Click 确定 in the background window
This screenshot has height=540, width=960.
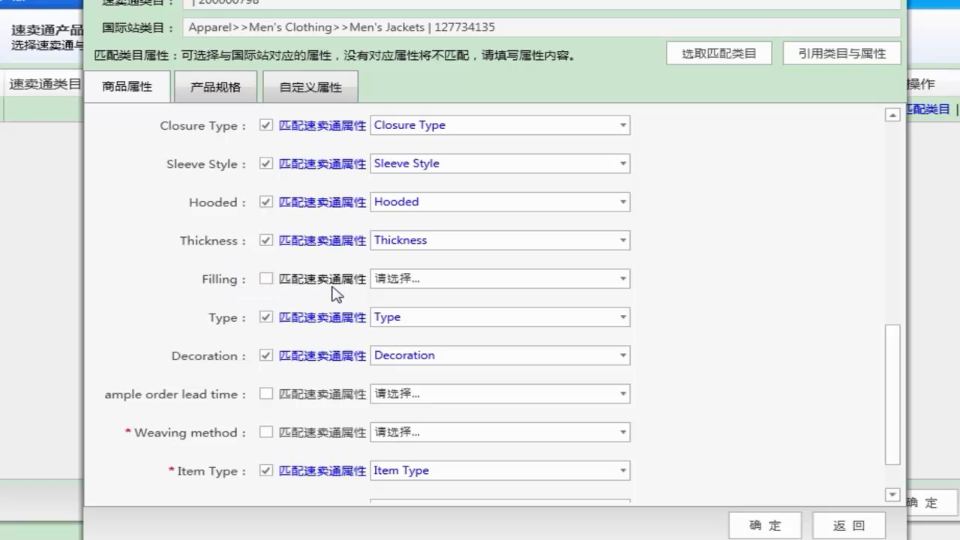click(x=931, y=503)
